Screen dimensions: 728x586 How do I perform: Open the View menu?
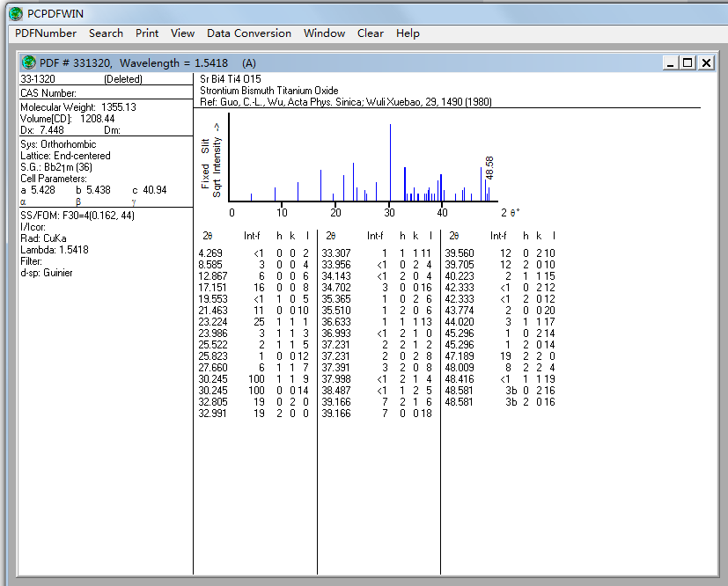point(182,33)
